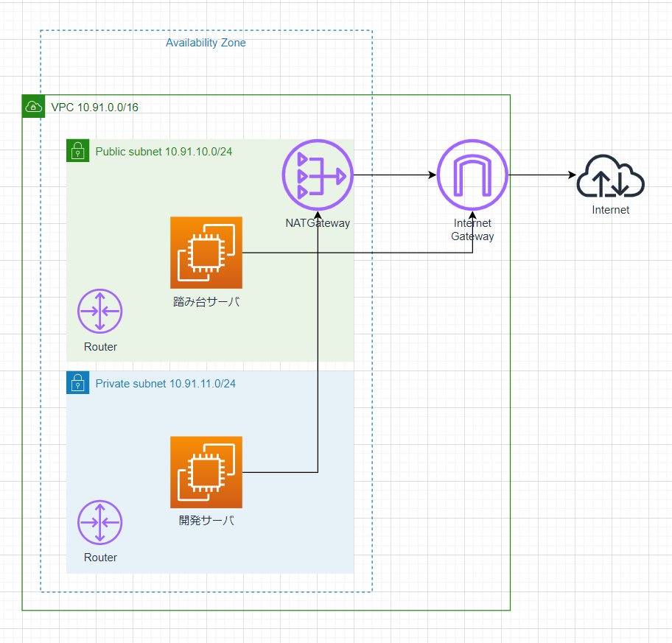Click the Internet text label under cloud
The height and width of the screenshot is (643, 672).
[x=610, y=210]
